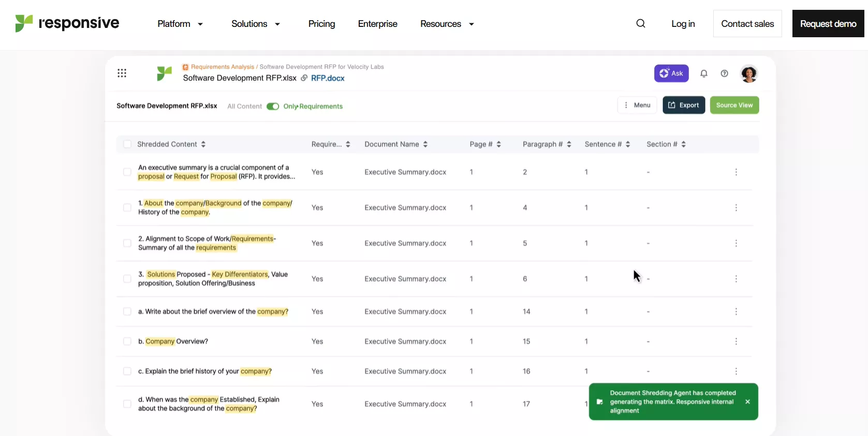Click the Export button

pyautogui.click(x=683, y=106)
